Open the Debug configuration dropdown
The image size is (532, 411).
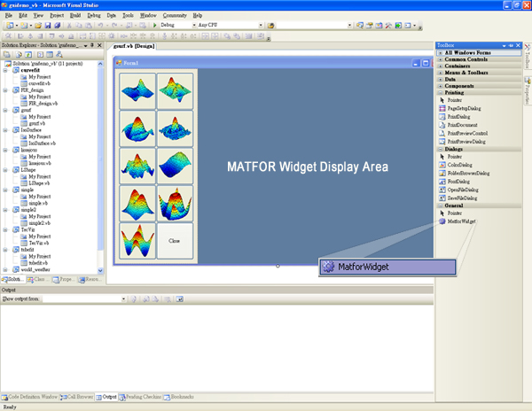[194, 26]
